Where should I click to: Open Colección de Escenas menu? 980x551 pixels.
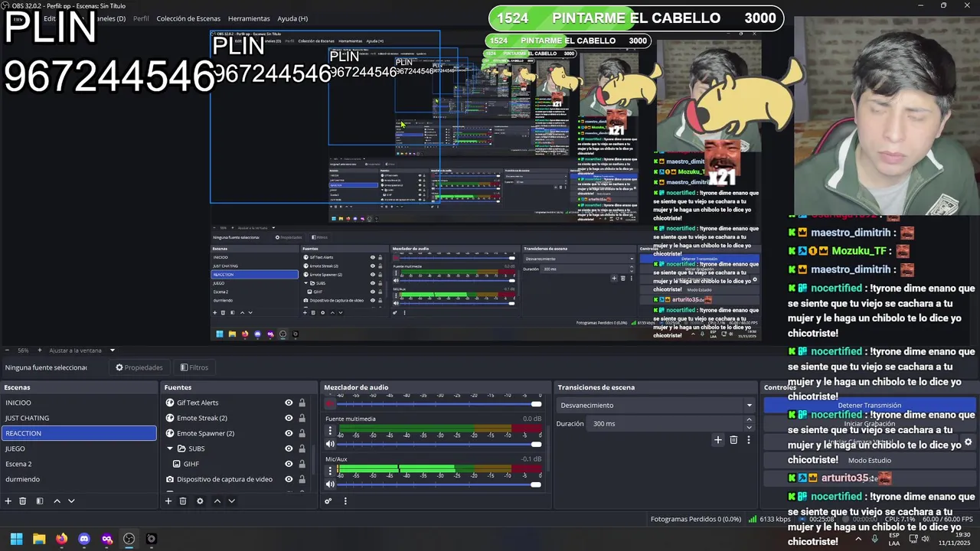click(x=188, y=18)
